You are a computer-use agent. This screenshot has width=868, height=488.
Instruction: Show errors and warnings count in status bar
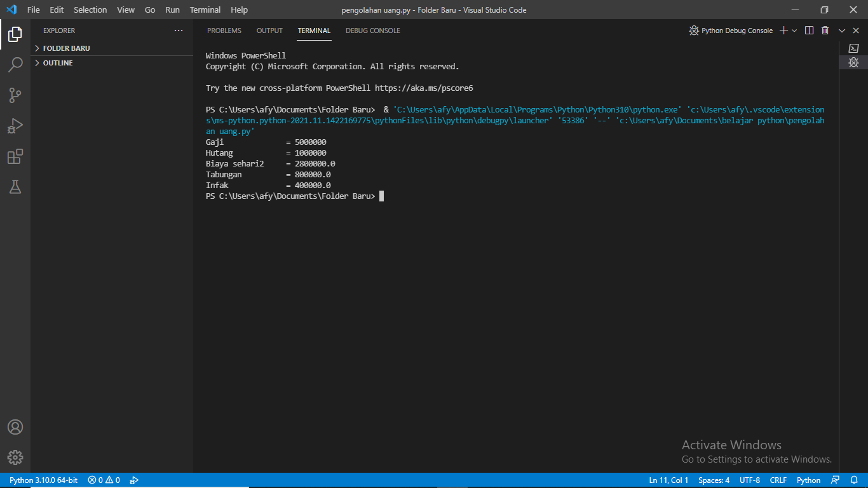tap(104, 480)
